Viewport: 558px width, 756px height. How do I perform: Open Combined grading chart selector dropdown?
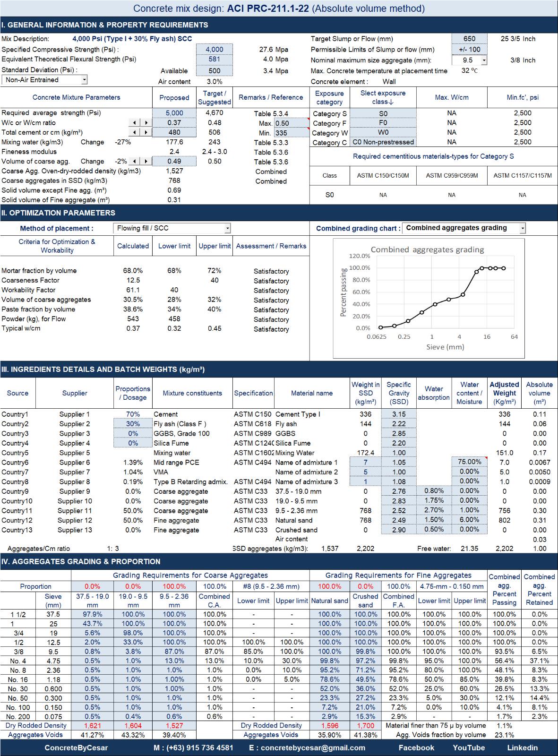pos(522,229)
